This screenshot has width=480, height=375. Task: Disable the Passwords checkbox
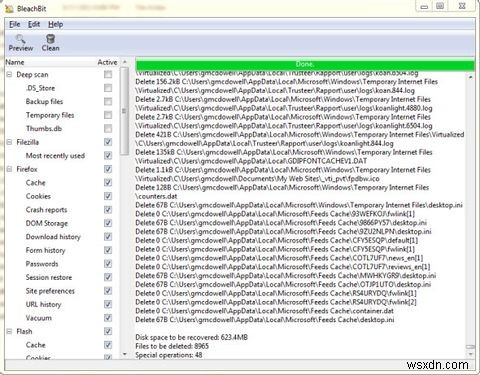click(x=108, y=264)
